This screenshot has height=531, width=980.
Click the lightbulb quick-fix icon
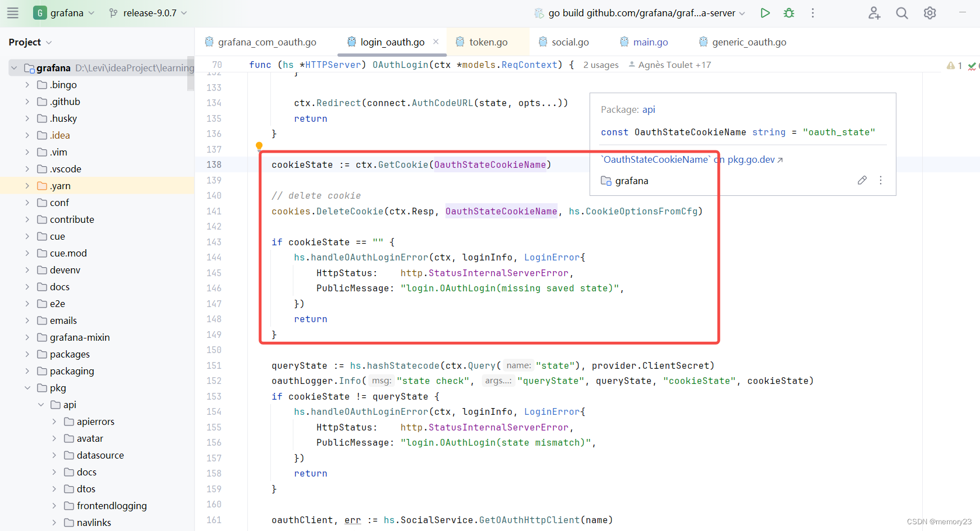(x=259, y=147)
